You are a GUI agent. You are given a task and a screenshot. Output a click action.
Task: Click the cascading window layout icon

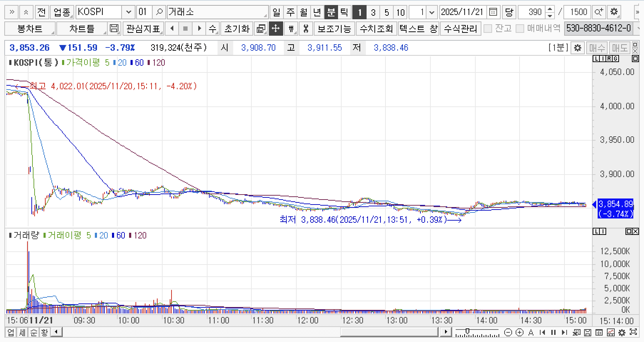point(261,29)
